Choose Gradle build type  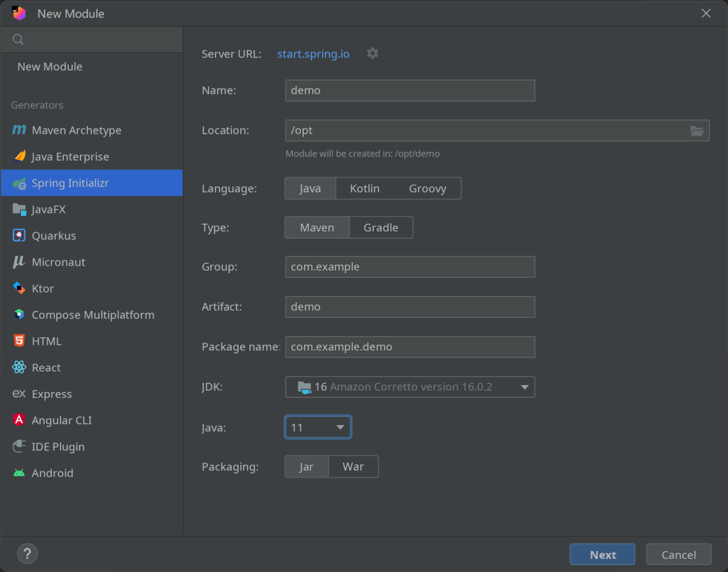tap(381, 228)
